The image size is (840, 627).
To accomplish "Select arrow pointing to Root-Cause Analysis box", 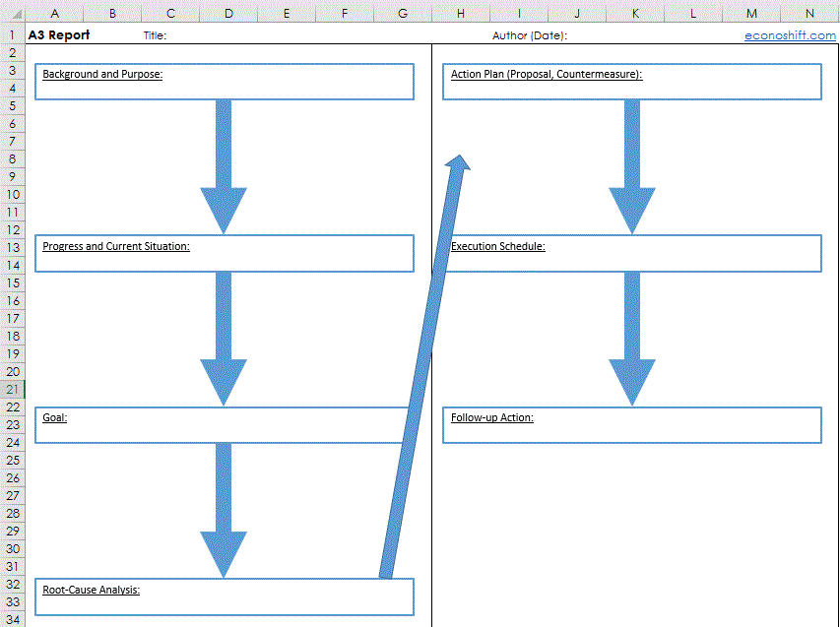I will pyautogui.click(x=224, y=511).
